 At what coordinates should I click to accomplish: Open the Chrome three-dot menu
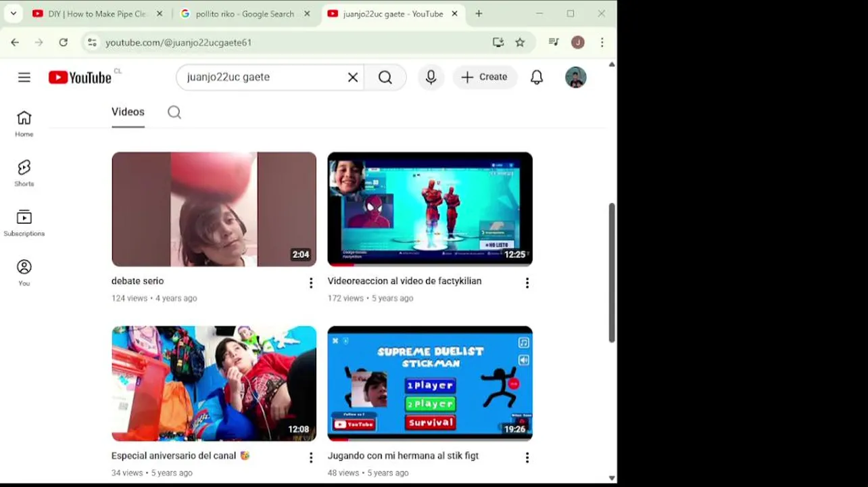tap(602, 42)
